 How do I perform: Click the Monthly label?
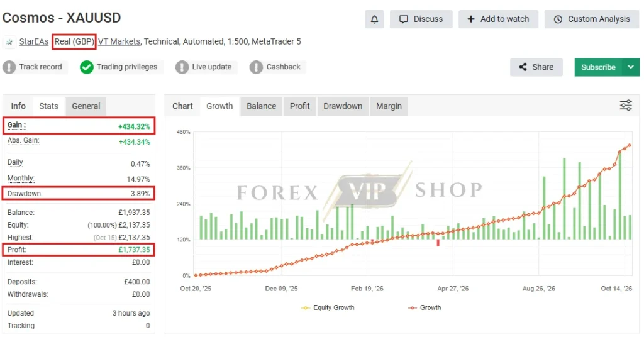click(21, 178)
